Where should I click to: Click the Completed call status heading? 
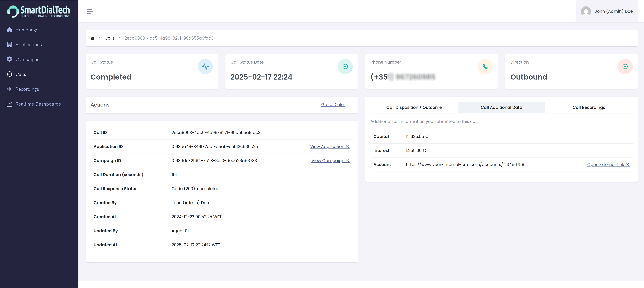pyautogui.click(x=111, y=77)
